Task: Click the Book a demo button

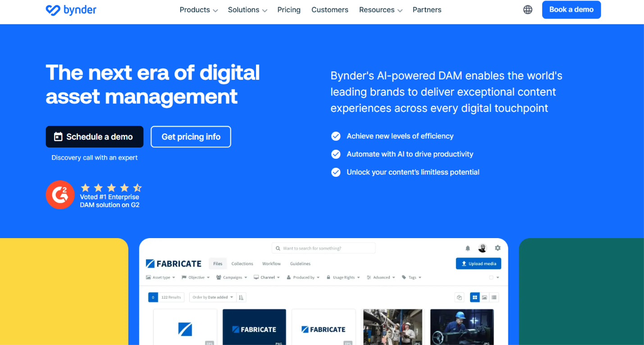Action: point(571,10)
